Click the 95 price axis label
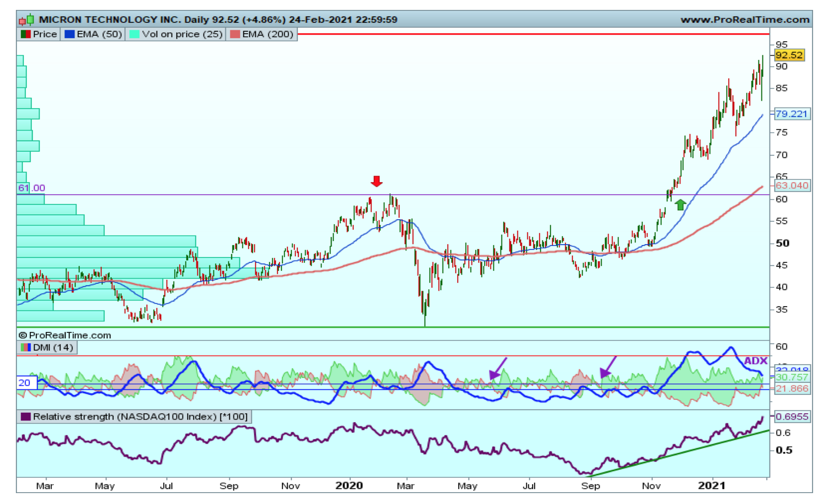The image size is (823, 504). pos(781,45)
